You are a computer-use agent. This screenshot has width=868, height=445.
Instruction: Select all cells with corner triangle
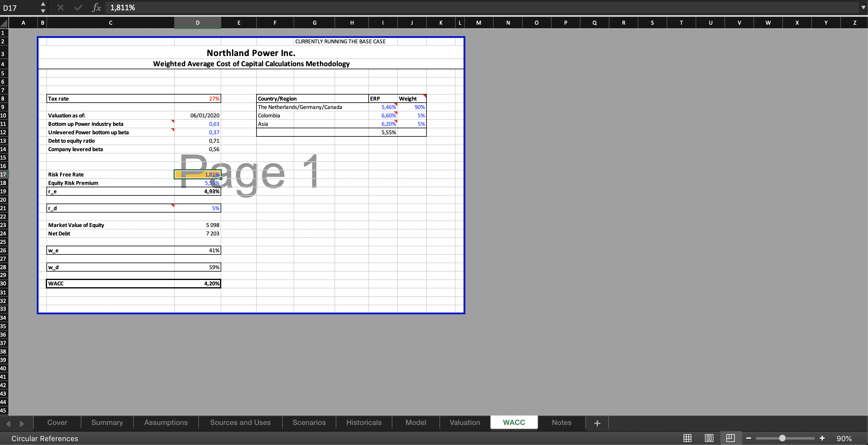tap(4, 23)
